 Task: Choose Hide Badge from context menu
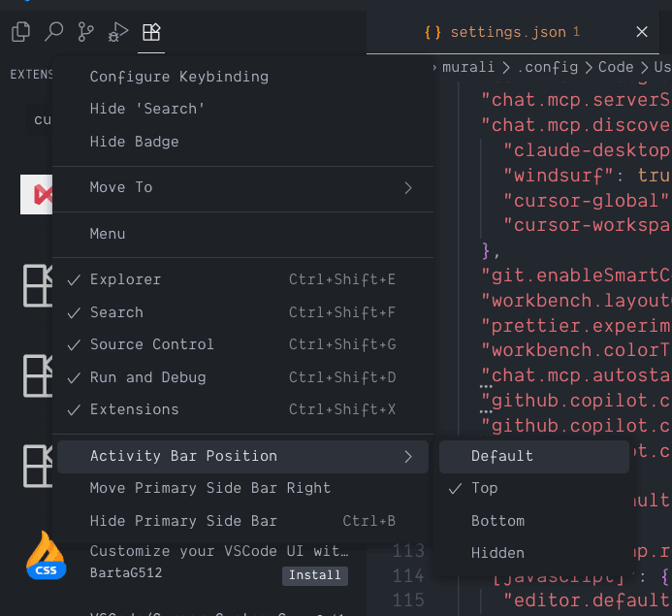click(134, 142)
